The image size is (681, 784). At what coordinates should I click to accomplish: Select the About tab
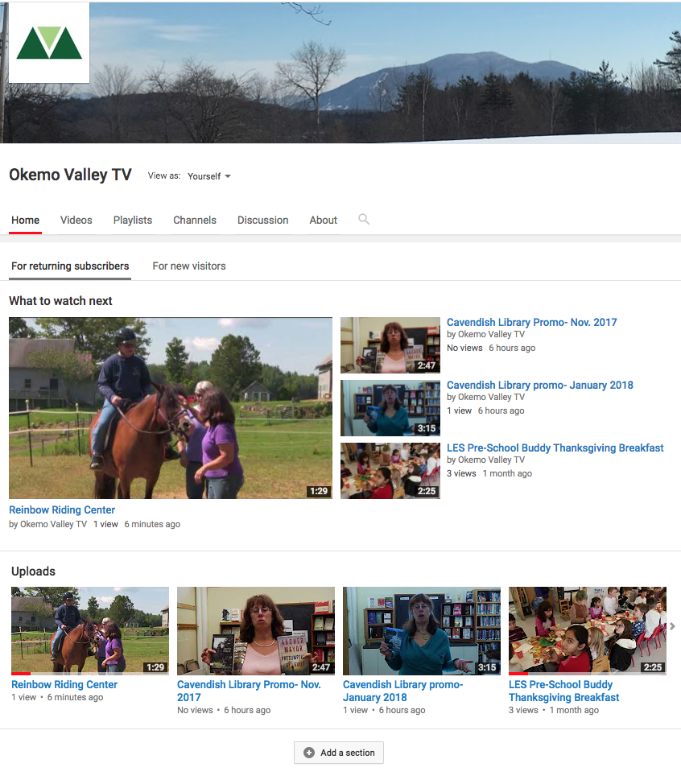click(324, 220)
